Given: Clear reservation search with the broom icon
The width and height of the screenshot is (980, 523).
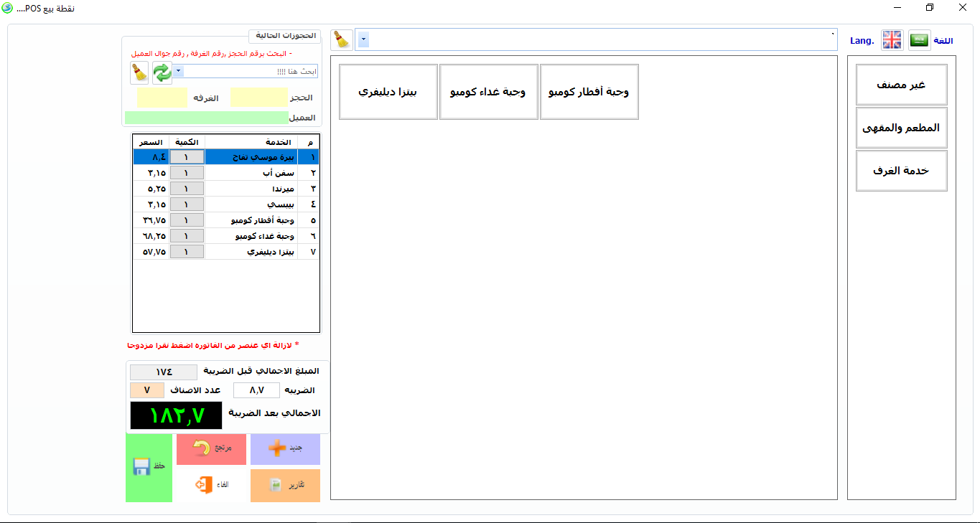Looking at the screenshot, I should click(x=139, y=72).
